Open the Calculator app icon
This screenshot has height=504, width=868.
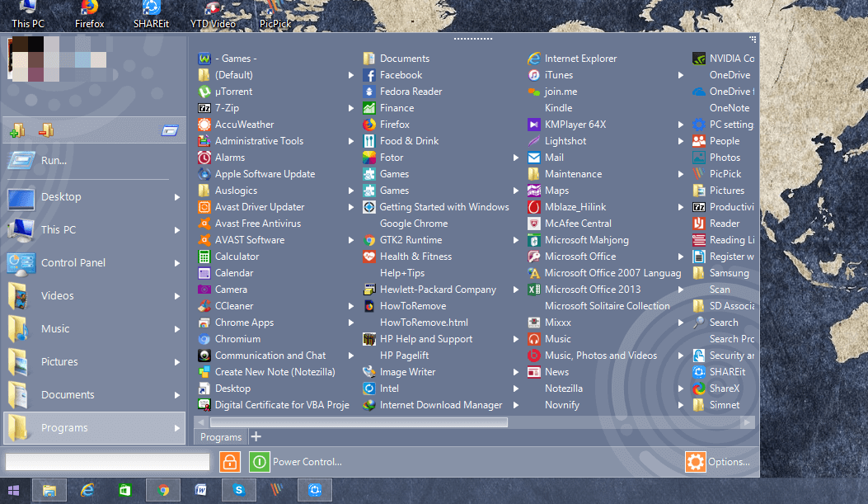click(x=204, y=257)
